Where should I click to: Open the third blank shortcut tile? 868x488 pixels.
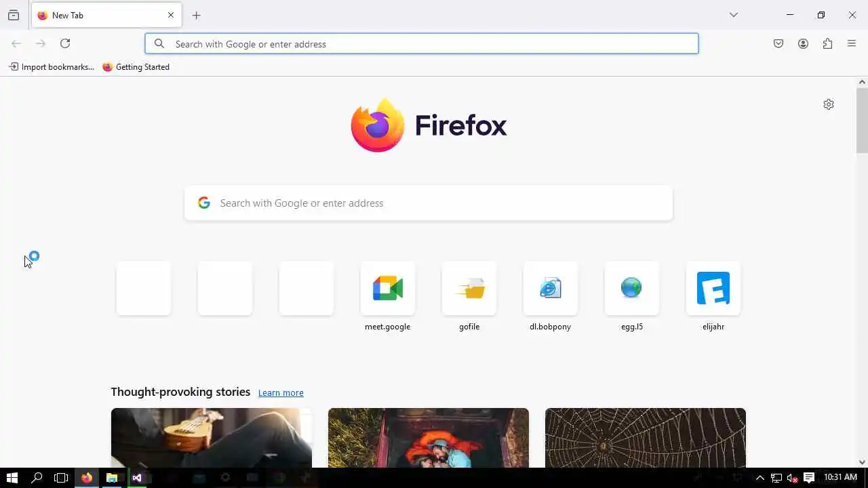(x=307, y=288)
